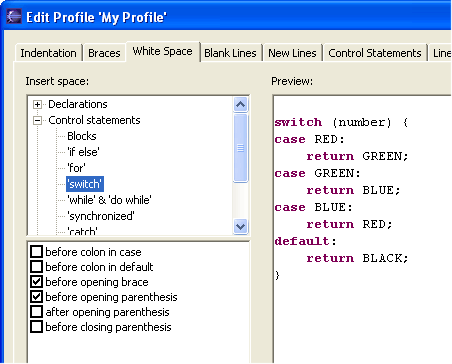Select the White Space tab

click(162, 51)
